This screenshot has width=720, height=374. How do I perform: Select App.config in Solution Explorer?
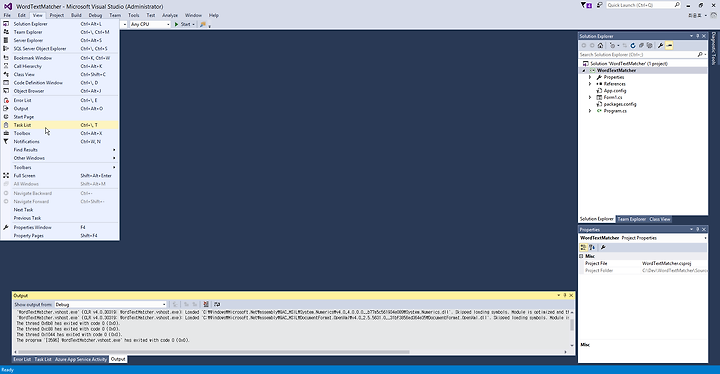click(615, 91)
